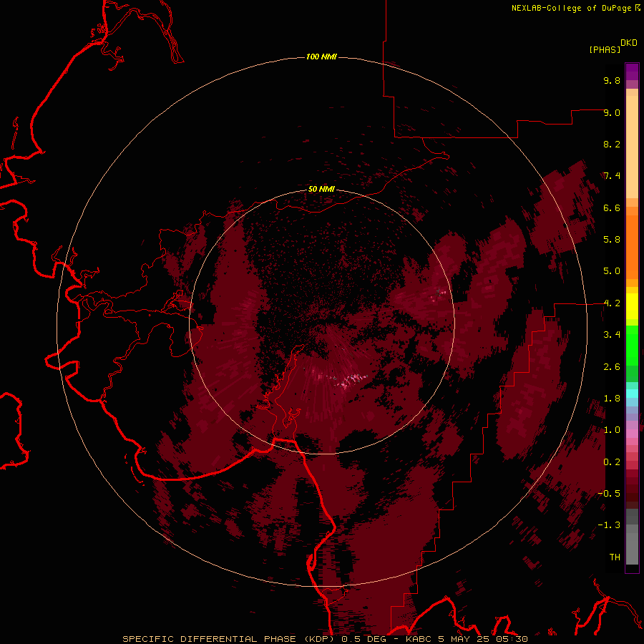Click the TH threshold label
Screen dimensions: 644x644
tap(615, 557)
